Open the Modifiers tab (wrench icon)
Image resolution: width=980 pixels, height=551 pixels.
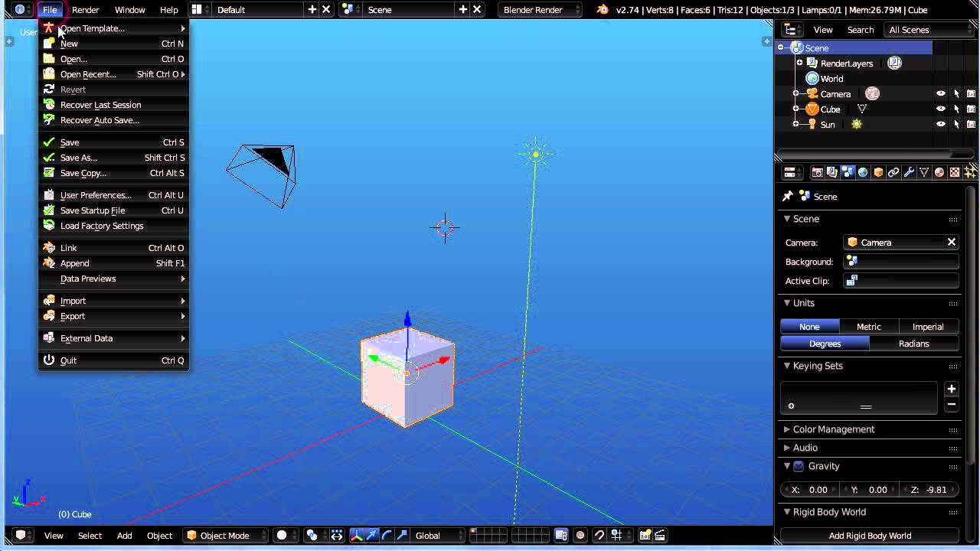pyautogui.click(x=909, y=172)
